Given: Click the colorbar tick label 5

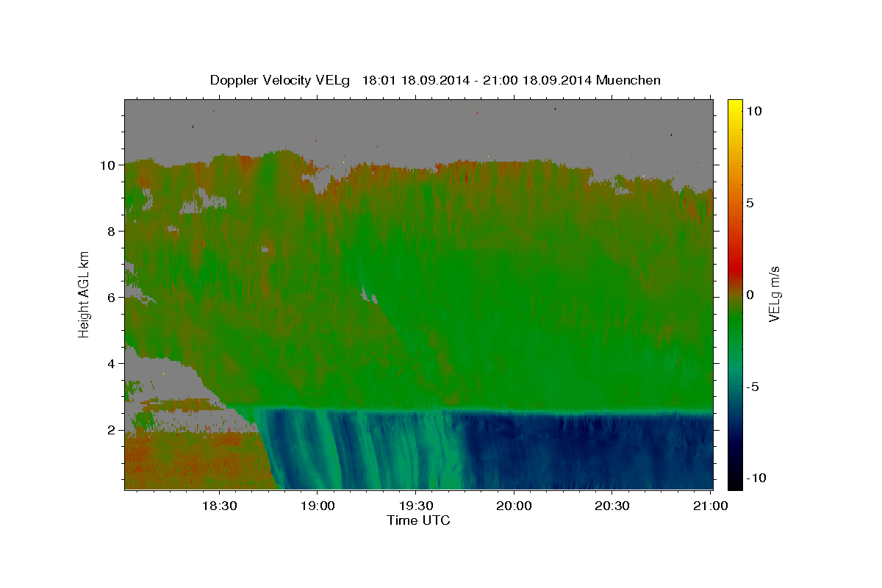Looking at the screenshot, I should pos(750,203).
